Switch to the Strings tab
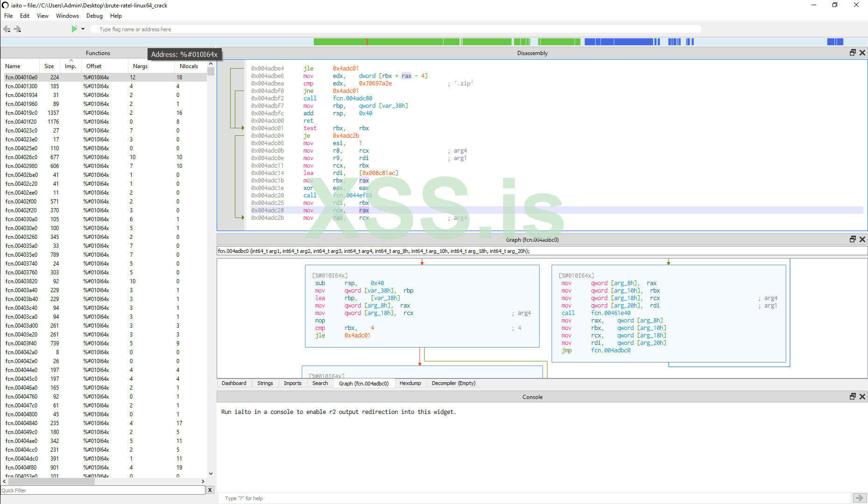The width and height of the screenshot is (868, 504). pos(265,383)
